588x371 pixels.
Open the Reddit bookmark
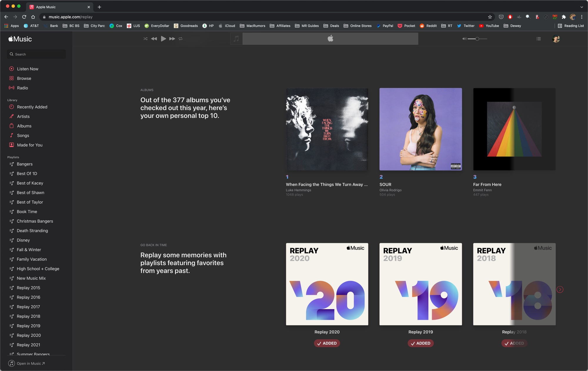pyautogui.click(x=428, y=26)
